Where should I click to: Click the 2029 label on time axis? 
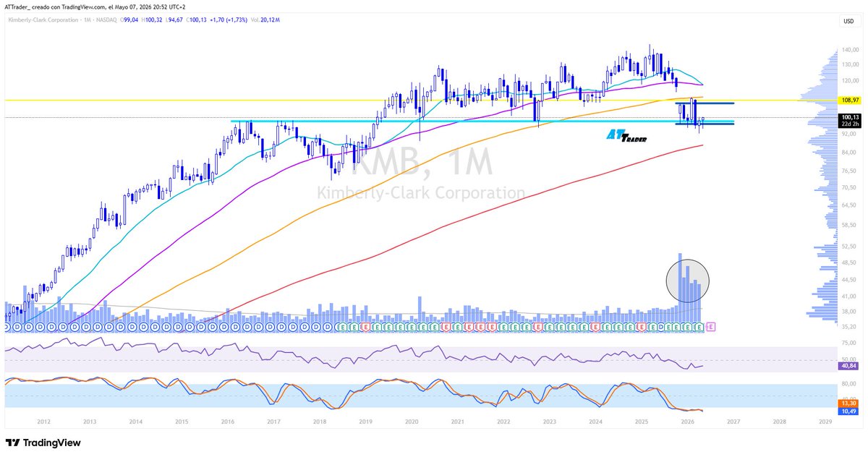(x=826, y=421)
